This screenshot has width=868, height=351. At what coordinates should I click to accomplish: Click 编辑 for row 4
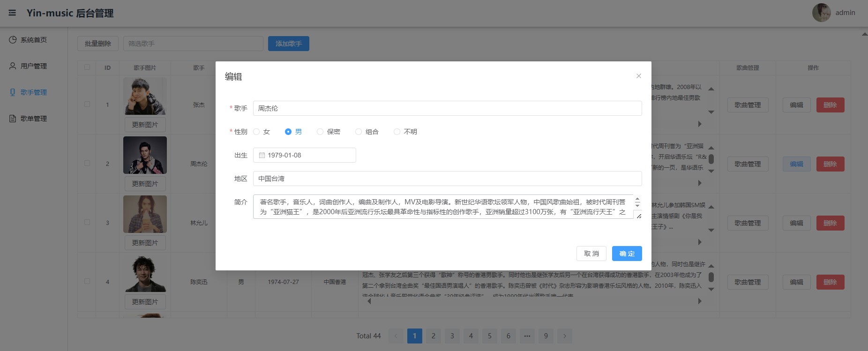pyautogui.click(x=797, y=282)
